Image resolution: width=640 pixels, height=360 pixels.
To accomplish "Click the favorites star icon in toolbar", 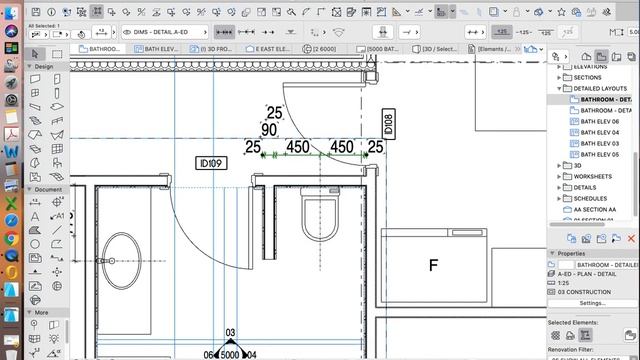I will point(562,12).
